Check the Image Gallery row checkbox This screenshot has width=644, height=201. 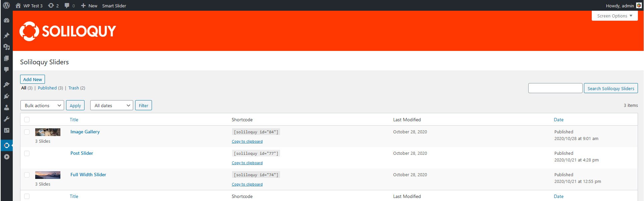[x=27, y=132]
